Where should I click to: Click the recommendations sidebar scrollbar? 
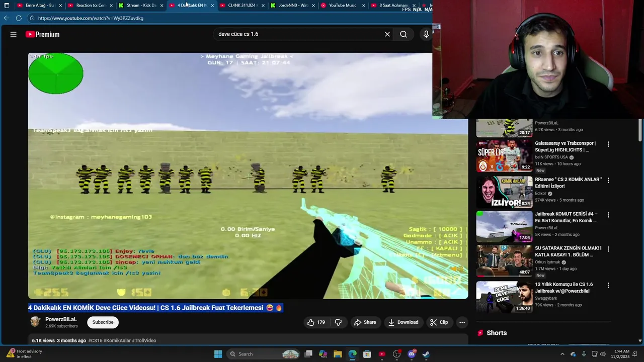pyautogui.click(x=640, y=131)
